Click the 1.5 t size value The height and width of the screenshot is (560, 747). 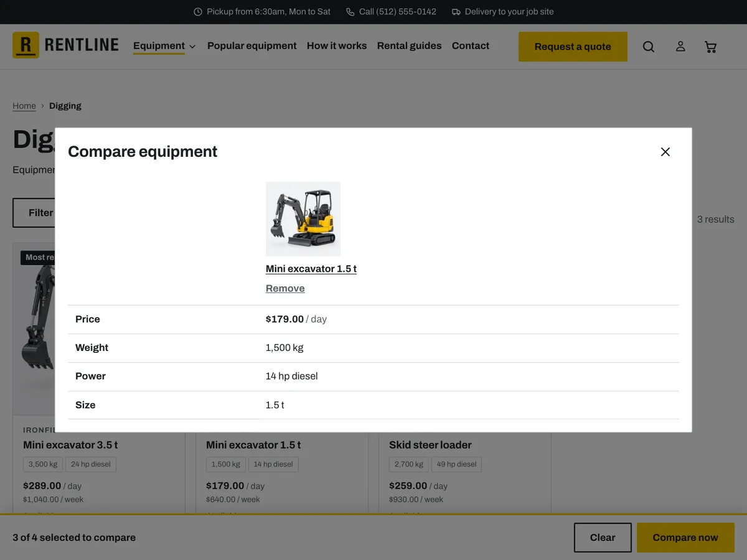coord(275,405)
